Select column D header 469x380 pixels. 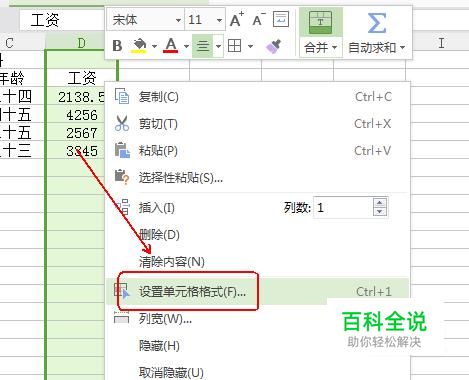[x=81, y=43]
